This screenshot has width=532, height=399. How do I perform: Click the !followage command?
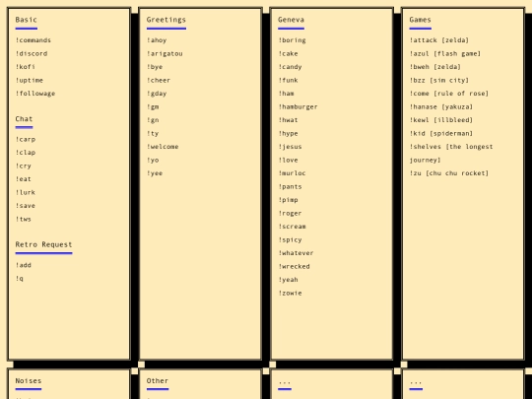pyautogui.click(x=35, y=94)
